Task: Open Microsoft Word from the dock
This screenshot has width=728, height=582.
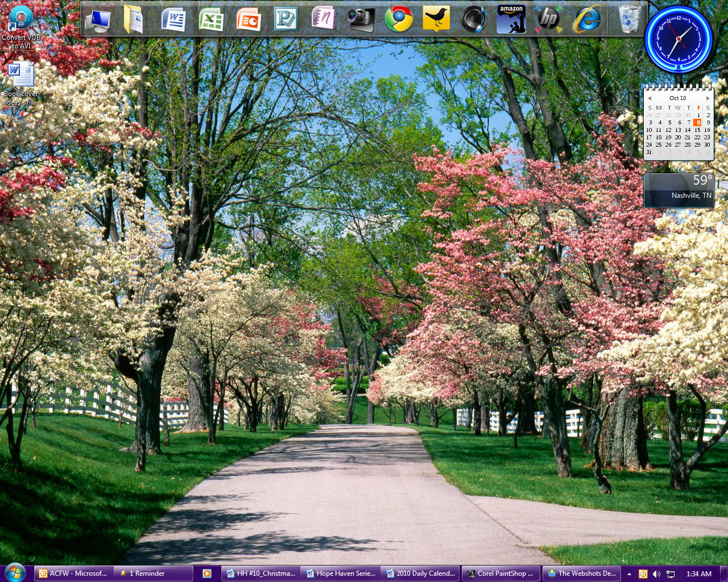Action: pos(173,19)
